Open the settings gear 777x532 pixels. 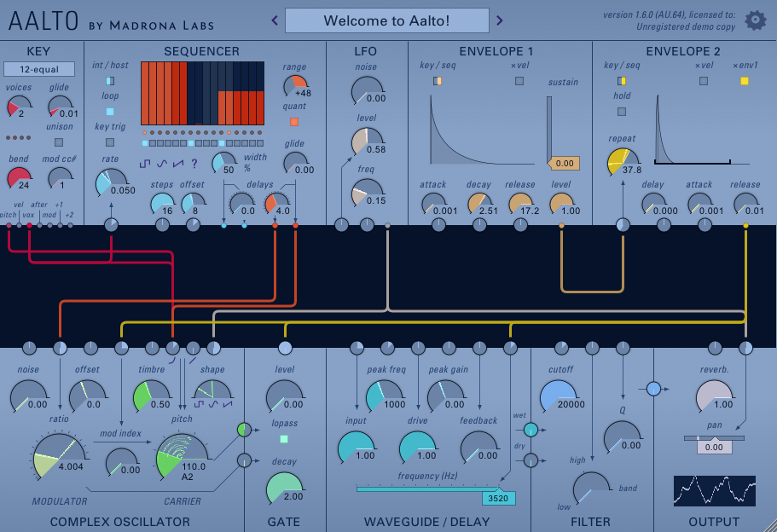click(x=755, y=20)
